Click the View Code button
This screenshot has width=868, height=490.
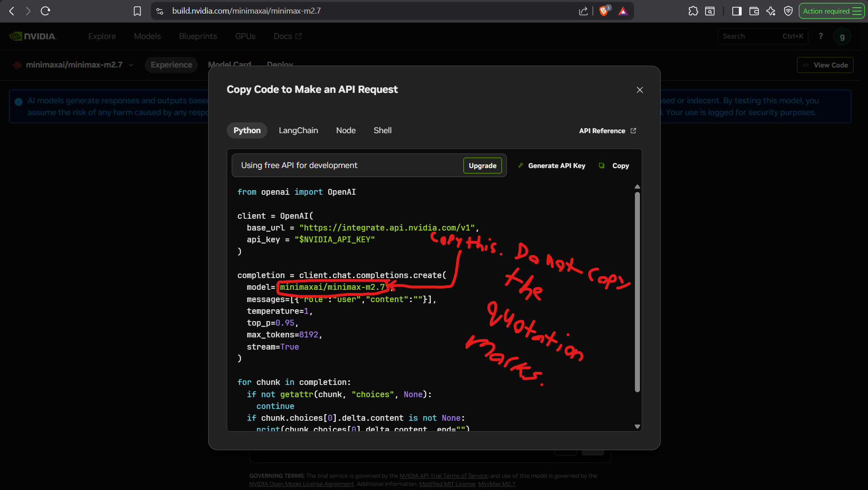825,65
